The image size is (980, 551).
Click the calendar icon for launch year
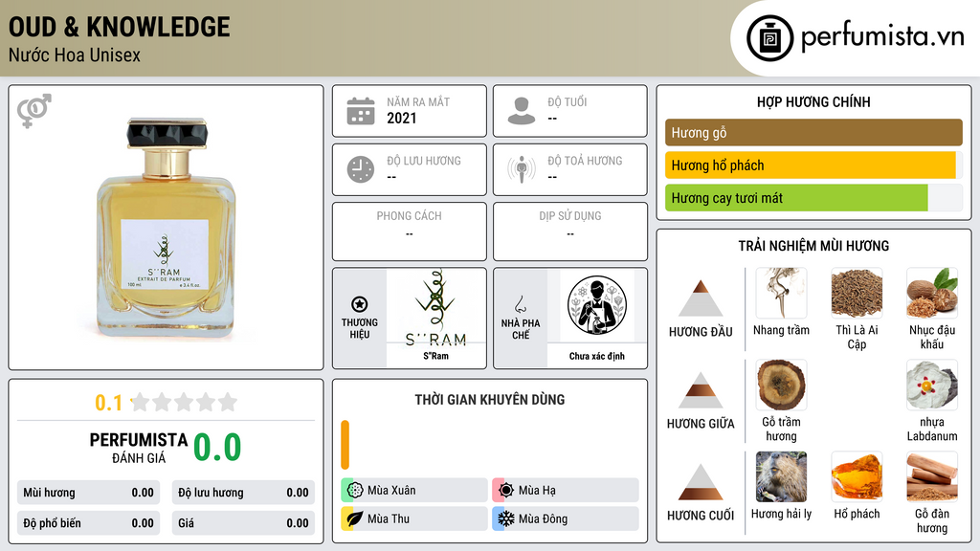361,111
